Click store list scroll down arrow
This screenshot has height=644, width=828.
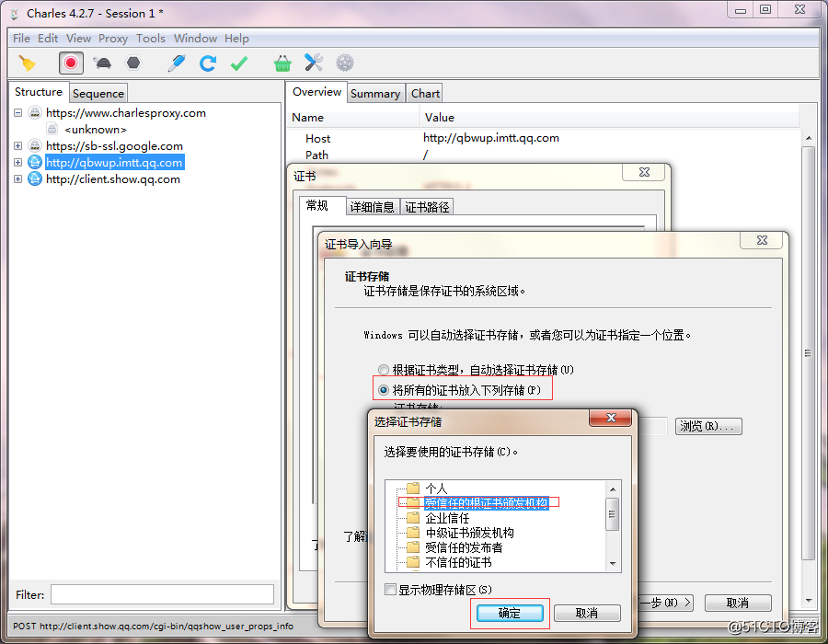point(613,564)
